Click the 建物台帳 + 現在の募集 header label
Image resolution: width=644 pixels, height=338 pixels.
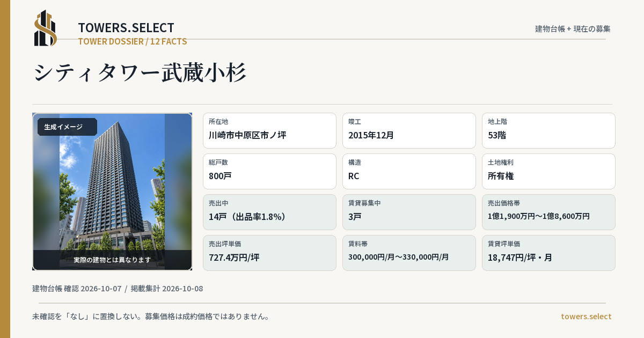pyautogui.click(x=573, y=29)
